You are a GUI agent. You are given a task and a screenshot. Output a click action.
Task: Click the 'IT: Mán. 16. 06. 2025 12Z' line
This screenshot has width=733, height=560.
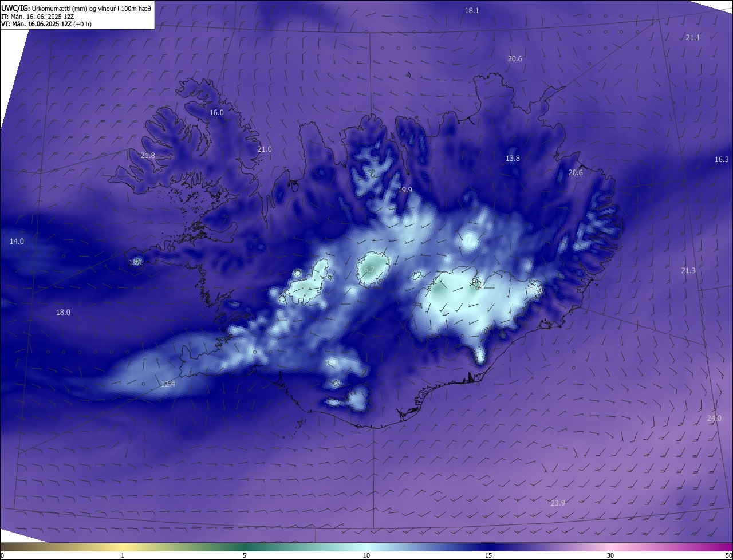click(38, 17)
